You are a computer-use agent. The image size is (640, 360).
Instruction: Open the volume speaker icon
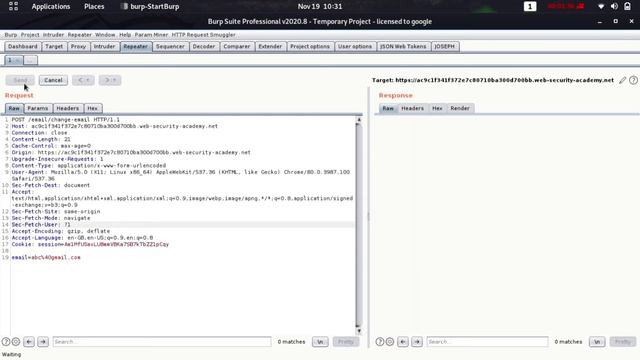pyautogui.click(x=614, y=7)
